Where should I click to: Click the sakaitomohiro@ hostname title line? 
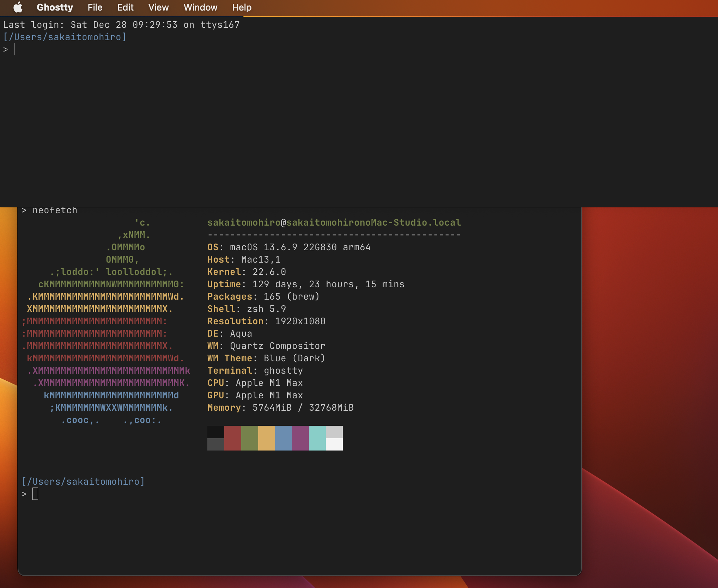tap(334, 222)
